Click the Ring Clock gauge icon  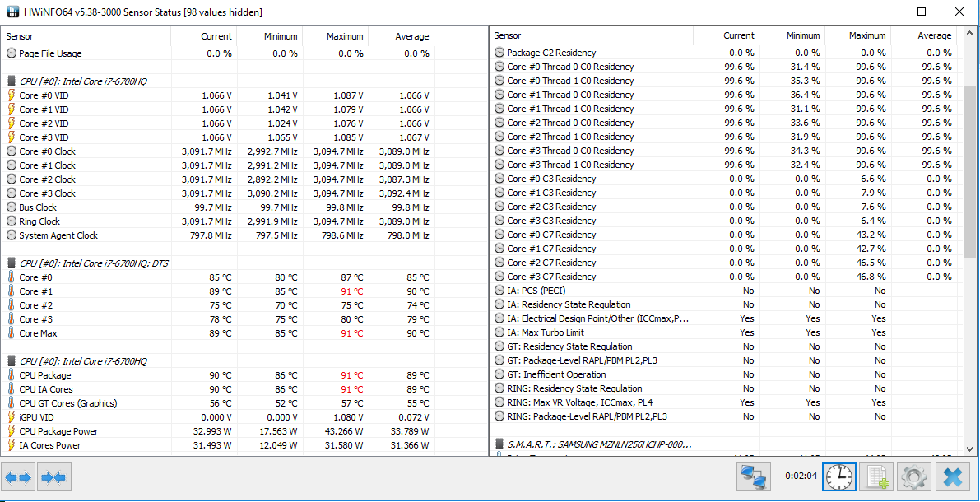tap(12, 221)
